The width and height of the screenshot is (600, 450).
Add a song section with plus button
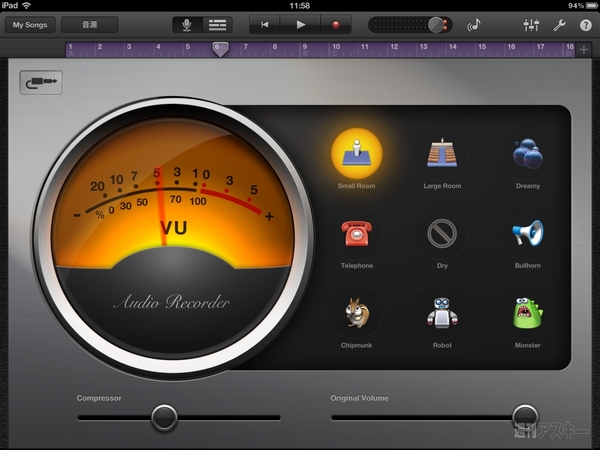coord(584,50)
